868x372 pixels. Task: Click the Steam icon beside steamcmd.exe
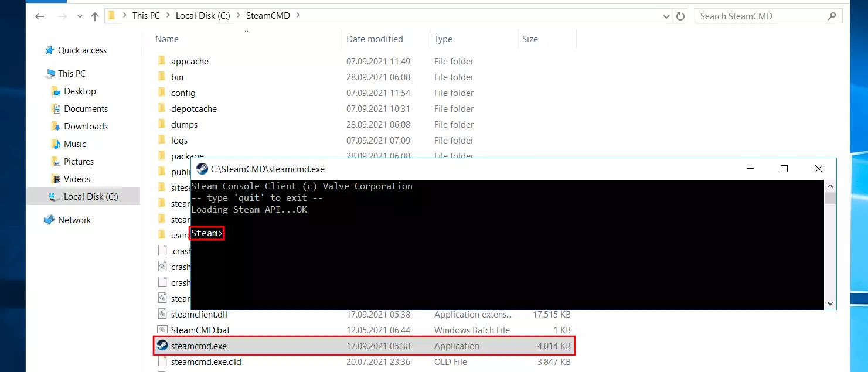162,346
